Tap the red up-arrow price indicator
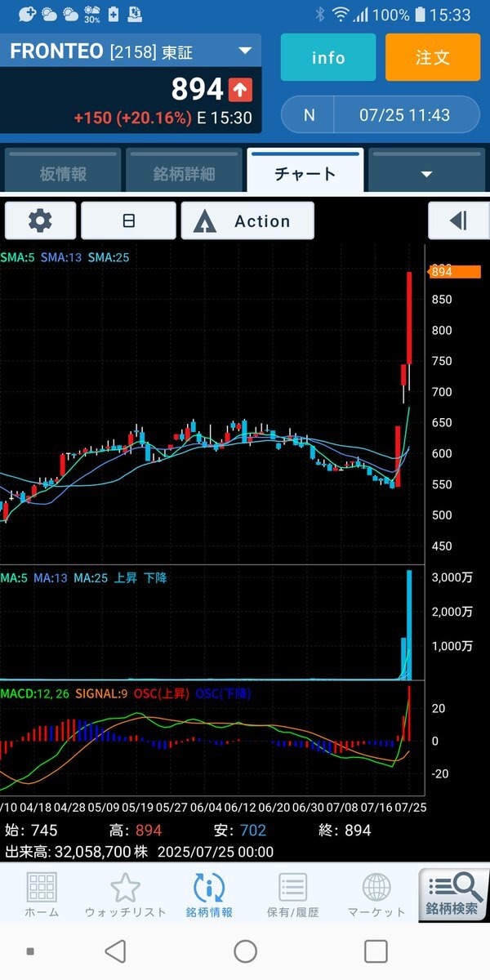This screenshot has width=490, height=980. coord(241,89)
